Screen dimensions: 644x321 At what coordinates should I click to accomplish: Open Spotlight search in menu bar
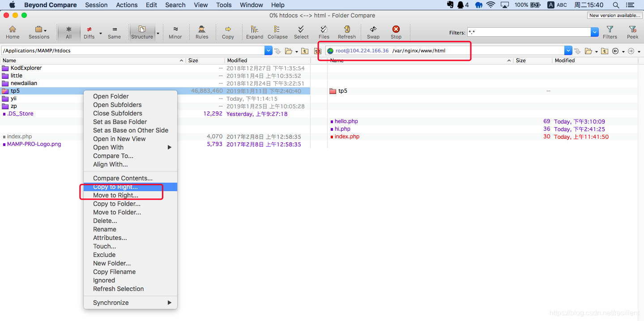pyautogui.click(x=616, y=5)
